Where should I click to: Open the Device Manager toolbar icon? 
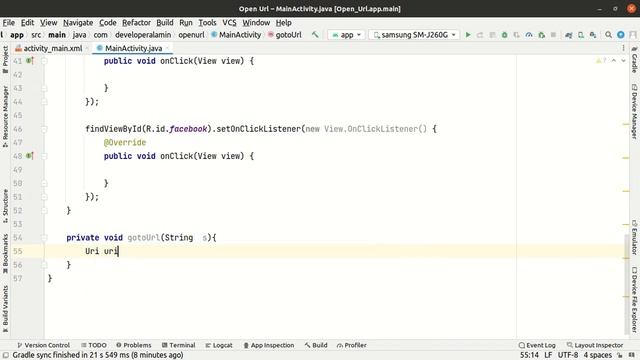581,35
